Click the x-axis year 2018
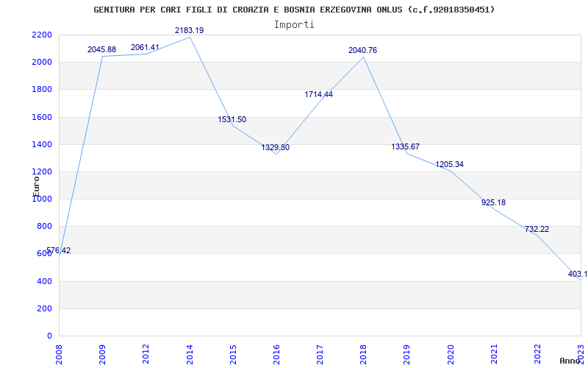The height and width of the screenshot is (368, 588). coord(363,354)
